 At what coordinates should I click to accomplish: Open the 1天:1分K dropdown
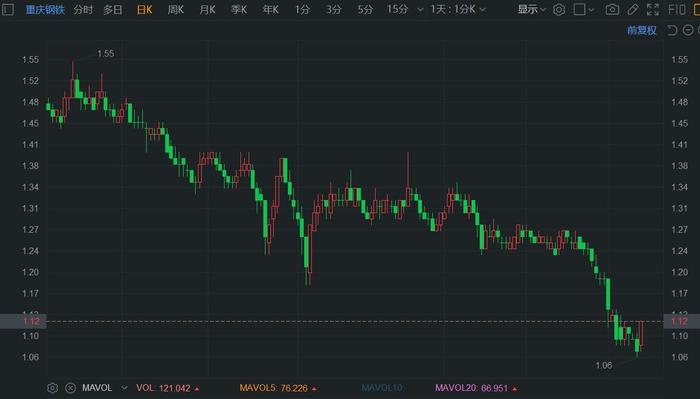(458, 9)
